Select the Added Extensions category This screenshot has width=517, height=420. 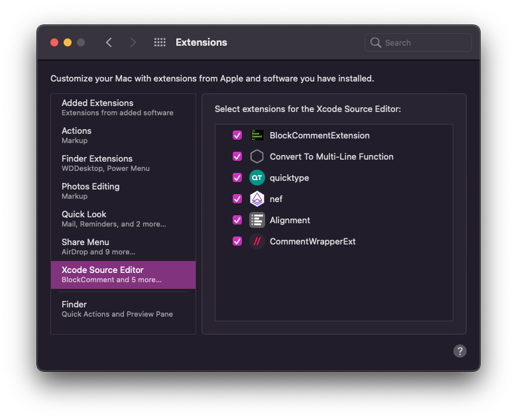123,108
